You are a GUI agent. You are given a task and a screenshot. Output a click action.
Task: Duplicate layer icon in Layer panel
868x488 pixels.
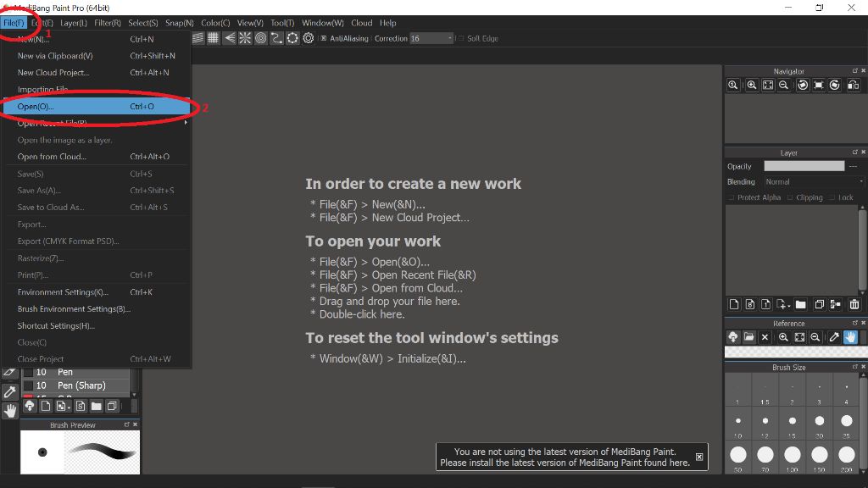820,304
